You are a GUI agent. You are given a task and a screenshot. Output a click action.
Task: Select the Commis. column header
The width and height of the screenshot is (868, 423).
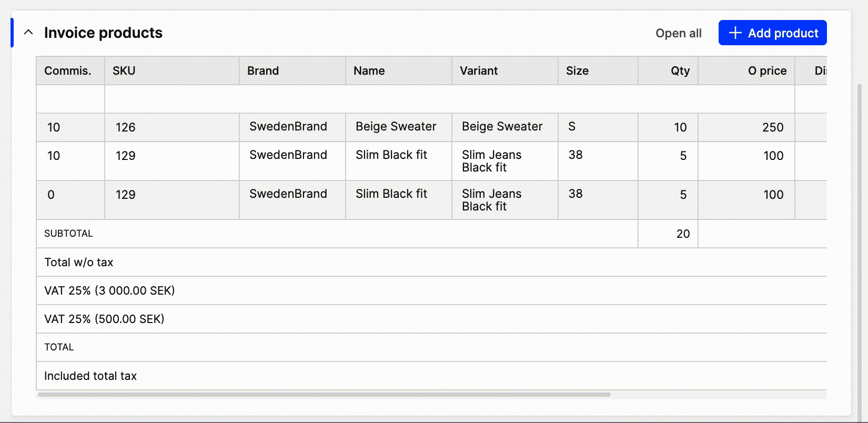(x=68, y=71)
